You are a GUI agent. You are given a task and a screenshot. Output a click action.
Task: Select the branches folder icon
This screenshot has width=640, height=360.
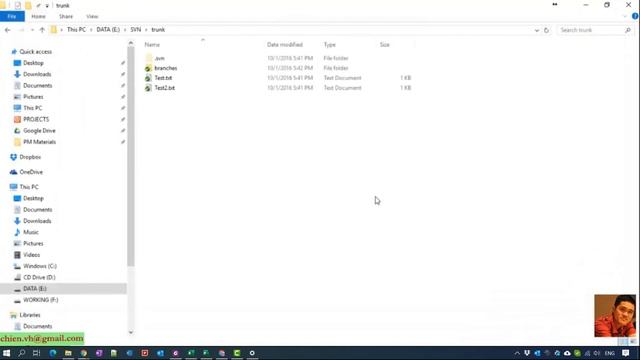click(x=149, y=68)
